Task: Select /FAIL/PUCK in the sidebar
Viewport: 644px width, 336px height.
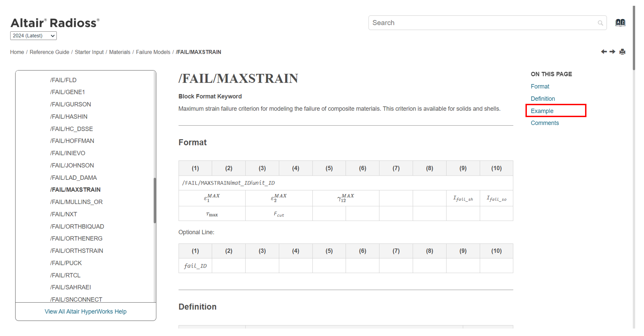Action: 66,263
